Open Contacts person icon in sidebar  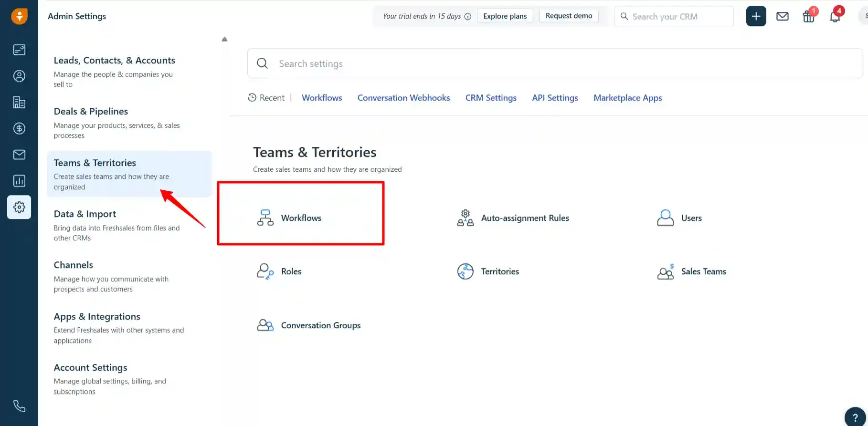tap(19, 76)
